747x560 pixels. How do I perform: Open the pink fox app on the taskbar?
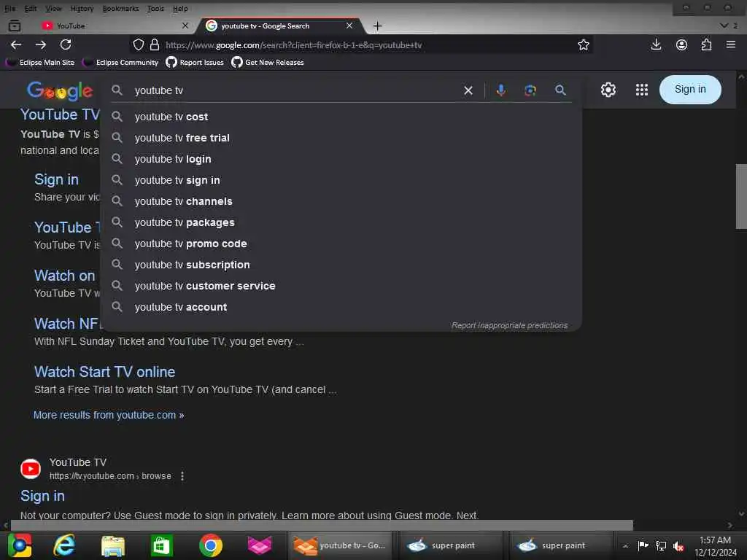click(x=260, y=545)
